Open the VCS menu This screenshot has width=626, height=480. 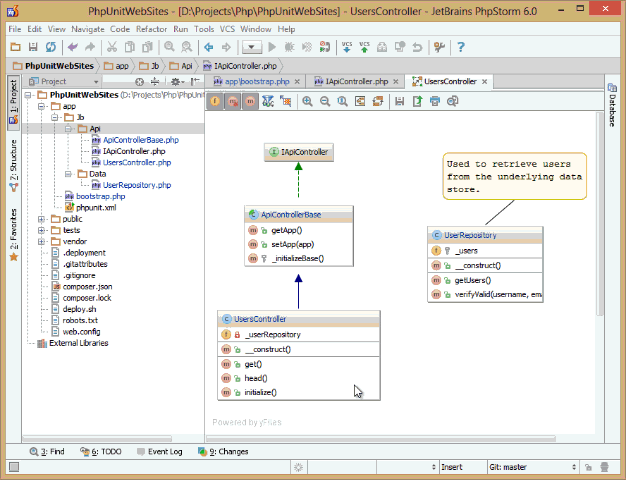coord(228,29)
